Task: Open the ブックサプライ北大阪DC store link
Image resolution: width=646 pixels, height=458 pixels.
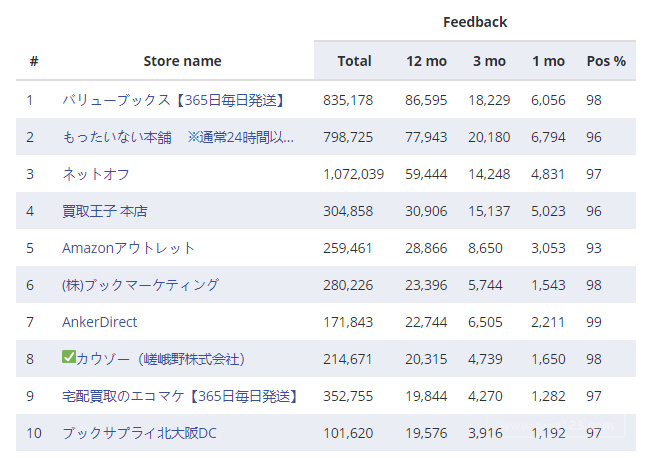Action: (139, 433)
